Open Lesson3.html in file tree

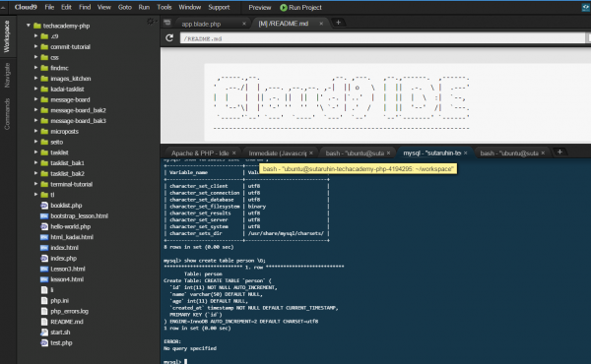68,269
